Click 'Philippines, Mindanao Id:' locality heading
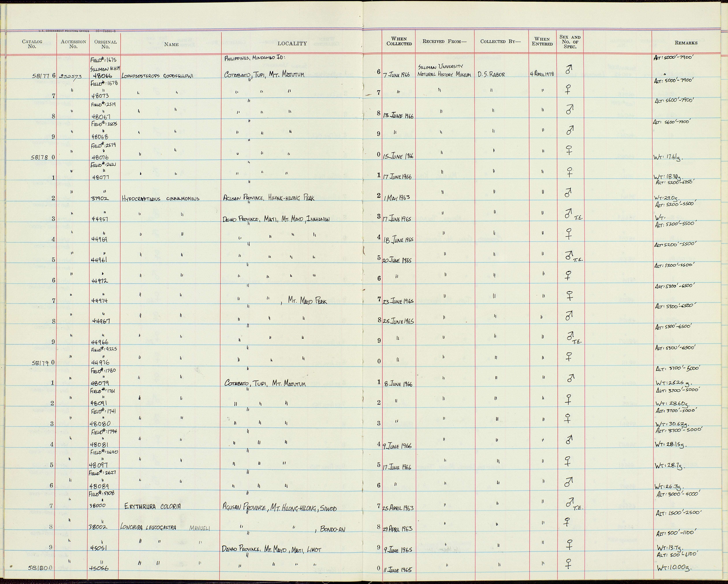728x584 pixels. [255, 58]
